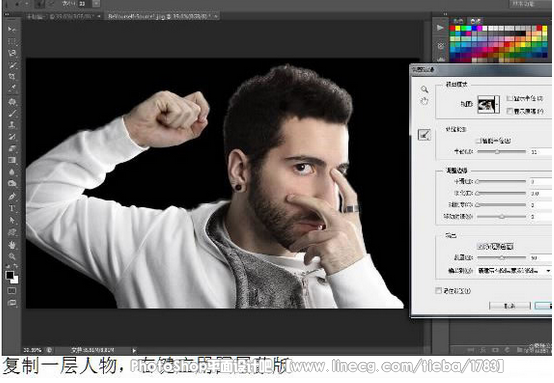Click Zoom magnifier in Refine Edge dialog
This screenshot has height=383, width=554.
(x=424, y=89)
